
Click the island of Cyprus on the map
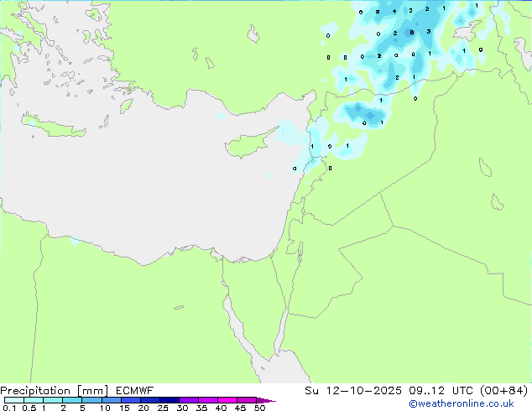248,144
